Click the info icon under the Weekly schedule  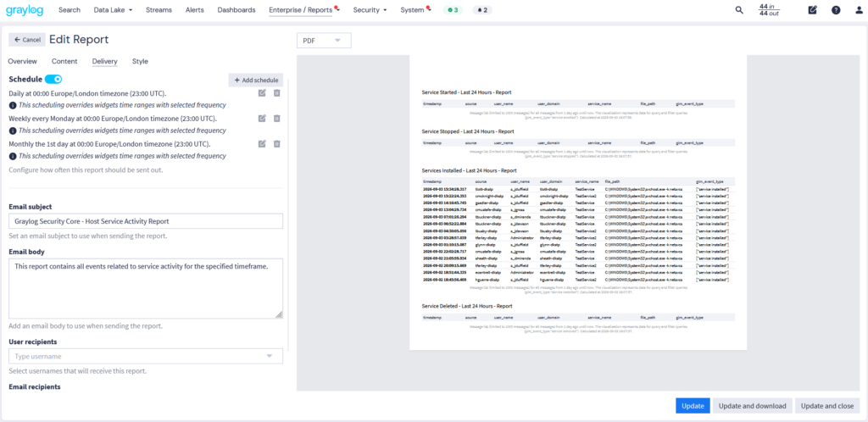[x=13, y=130]
